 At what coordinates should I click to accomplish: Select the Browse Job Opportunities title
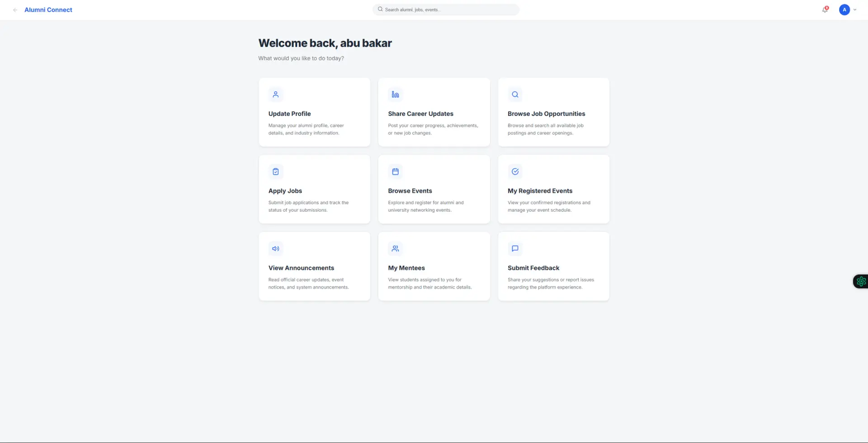(x=546, y=114)
